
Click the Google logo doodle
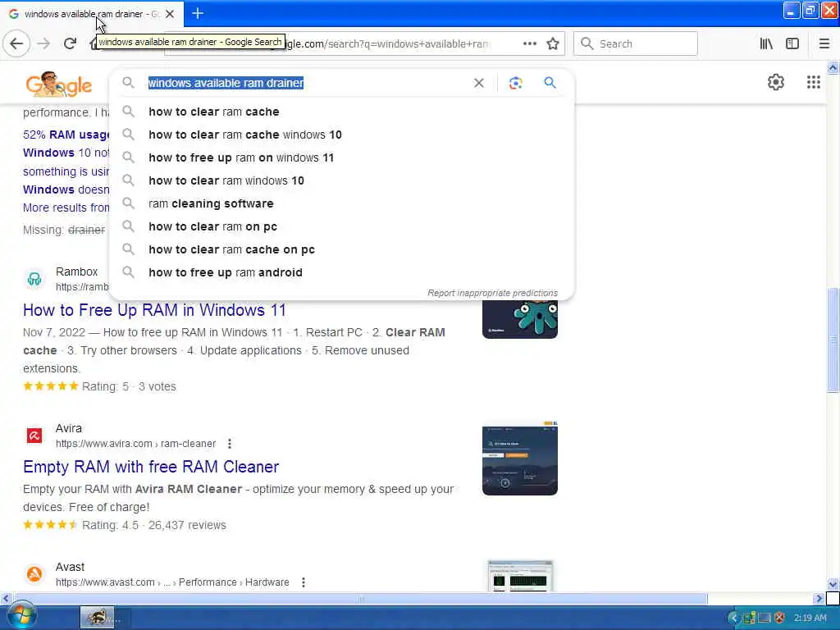pos(58,84)
